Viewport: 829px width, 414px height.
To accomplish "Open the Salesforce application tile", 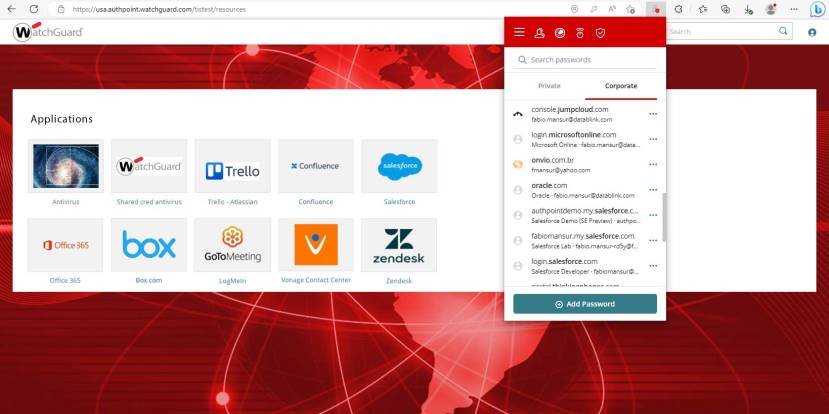I will 399,166.
